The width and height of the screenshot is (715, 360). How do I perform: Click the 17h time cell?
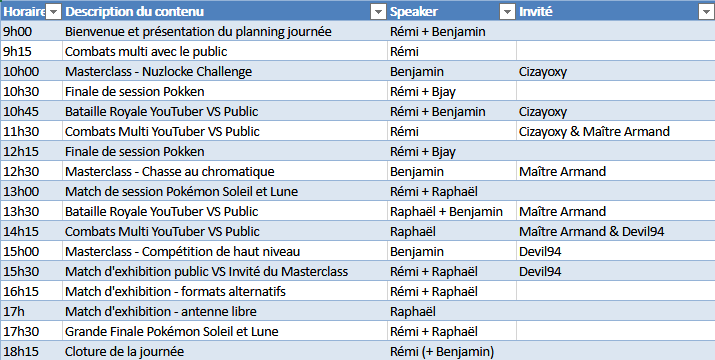tap(31, 312)
